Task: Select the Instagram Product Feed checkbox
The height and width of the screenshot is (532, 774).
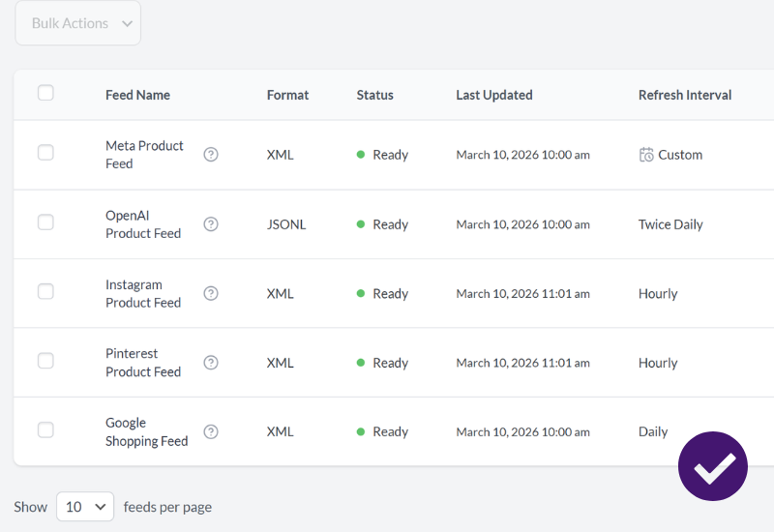Action: 45,291
